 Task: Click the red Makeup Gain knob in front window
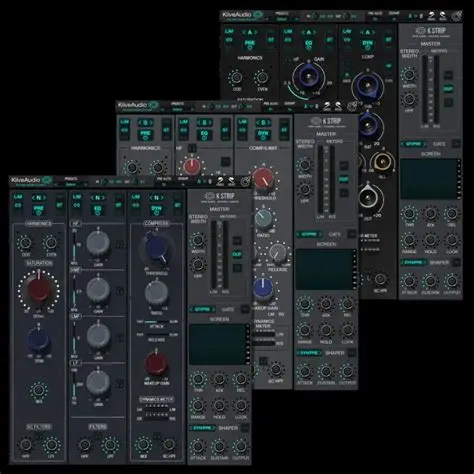click(156, 363)
